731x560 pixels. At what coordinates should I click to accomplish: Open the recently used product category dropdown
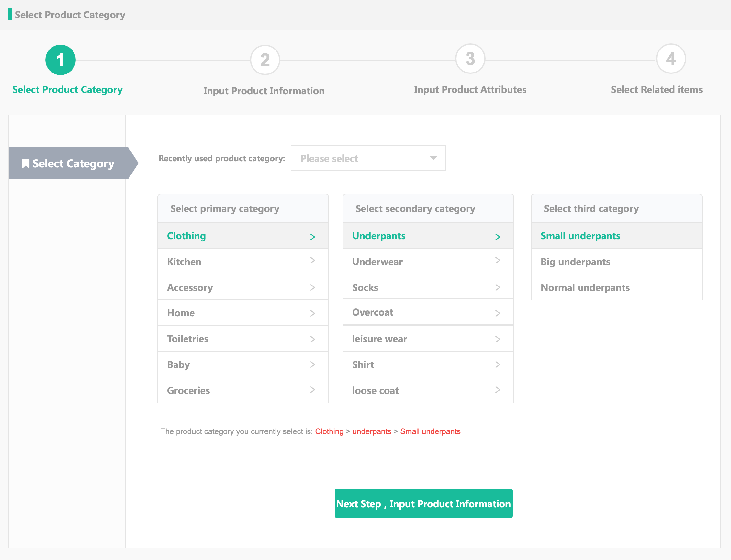tap(368, 158)
